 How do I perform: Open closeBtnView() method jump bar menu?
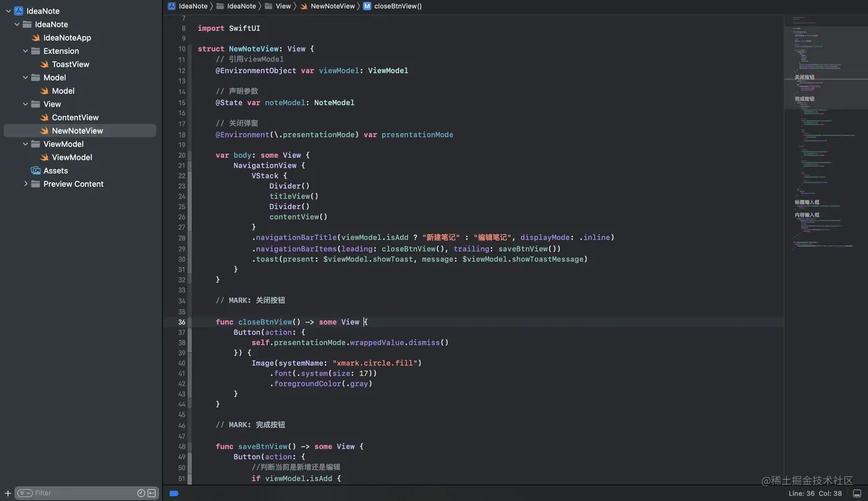(397, 6)
